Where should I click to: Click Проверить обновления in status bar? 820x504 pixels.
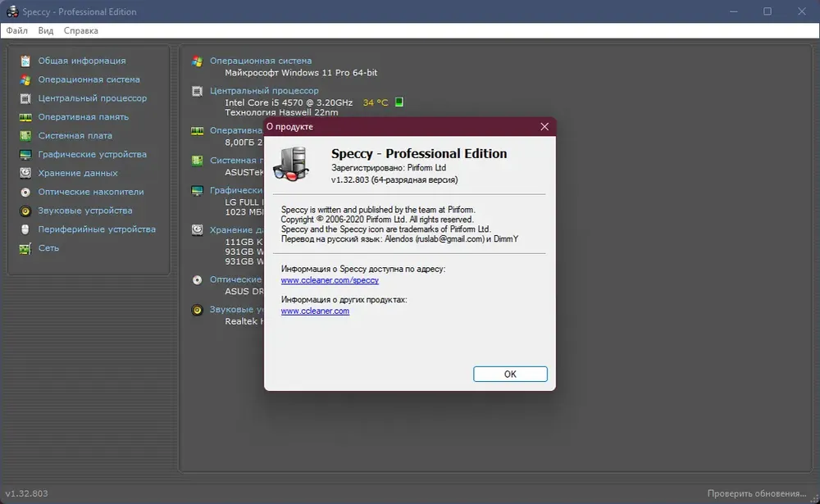(x=756, y=493)
